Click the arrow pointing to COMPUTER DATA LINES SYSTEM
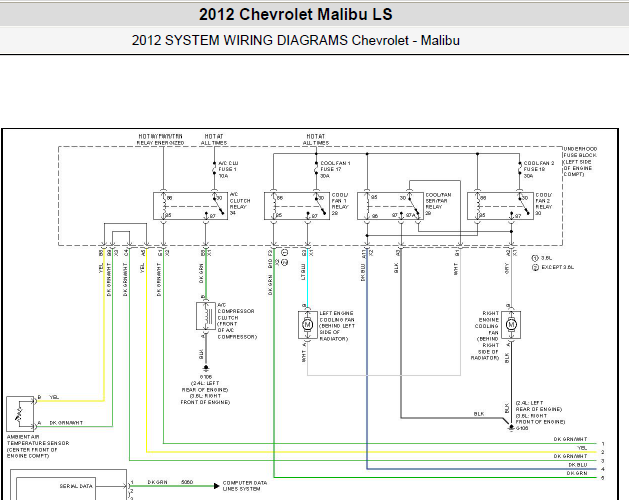The width and height of the screenshot is (629, 500). [x=217, y=486]
